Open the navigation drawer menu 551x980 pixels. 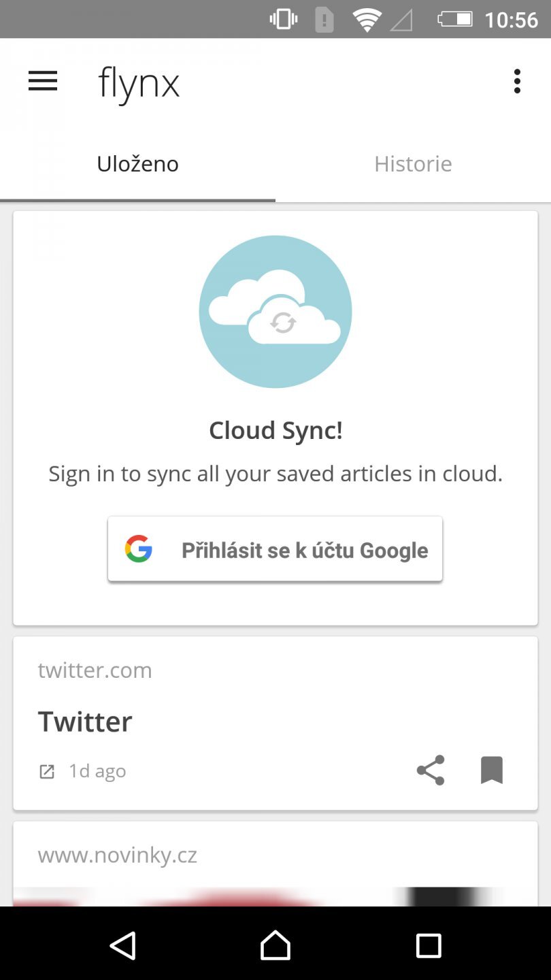(x=42, y=80)
